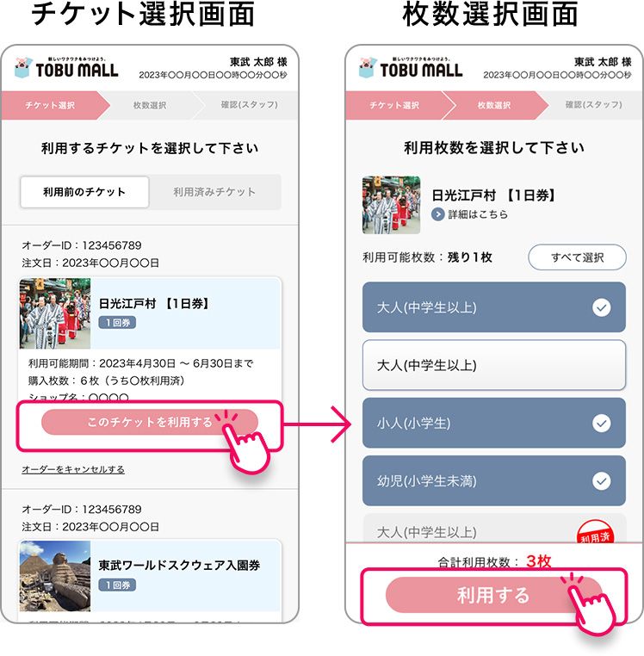Open the 日光江戸村 ticket thumbnail in list
The image size is (644, 656).
point(55,313)
